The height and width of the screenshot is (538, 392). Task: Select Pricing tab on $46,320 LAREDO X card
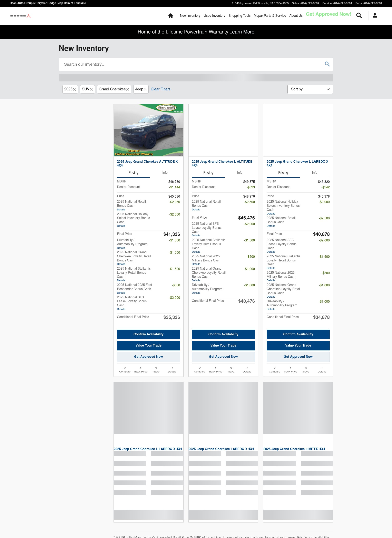click(283, 173)
